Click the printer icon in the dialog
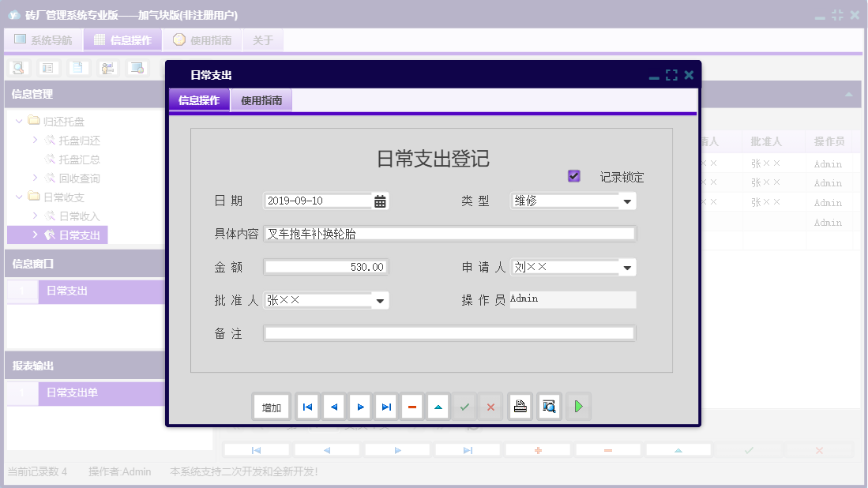Image resolution: width=868 pixels, height=488 pixels. coord(520,406)
